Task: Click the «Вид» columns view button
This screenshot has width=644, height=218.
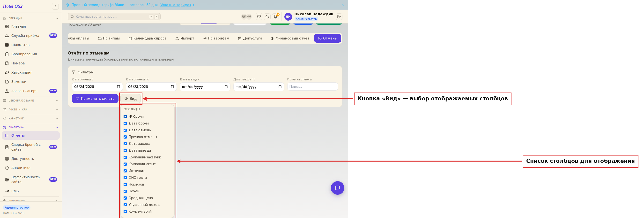Action: coord(131,99)
